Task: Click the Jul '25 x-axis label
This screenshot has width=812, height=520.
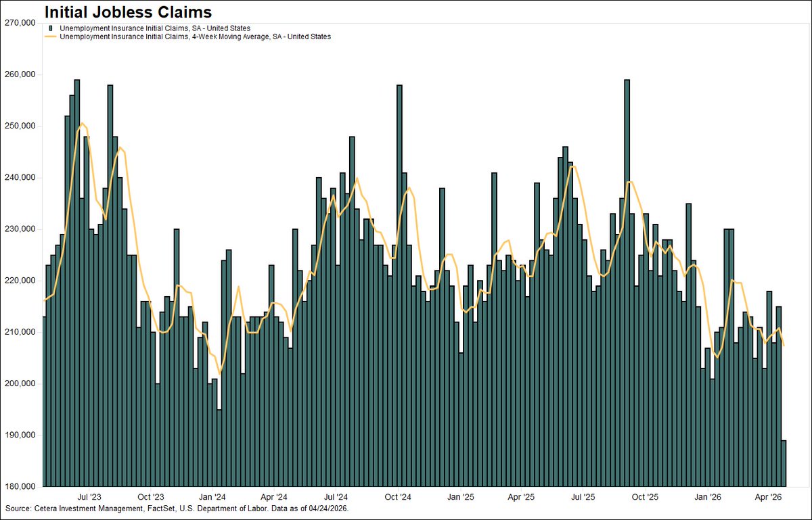Action: (583, 496)
